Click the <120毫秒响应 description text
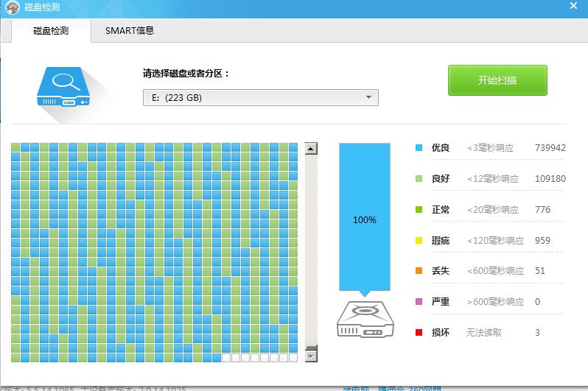The height and width of the screenshot is (391, 588). (x=495, y=240)
